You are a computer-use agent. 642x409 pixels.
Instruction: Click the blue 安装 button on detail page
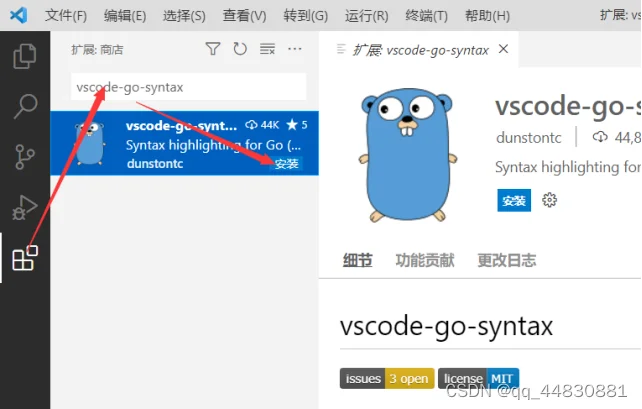point(514,200)
